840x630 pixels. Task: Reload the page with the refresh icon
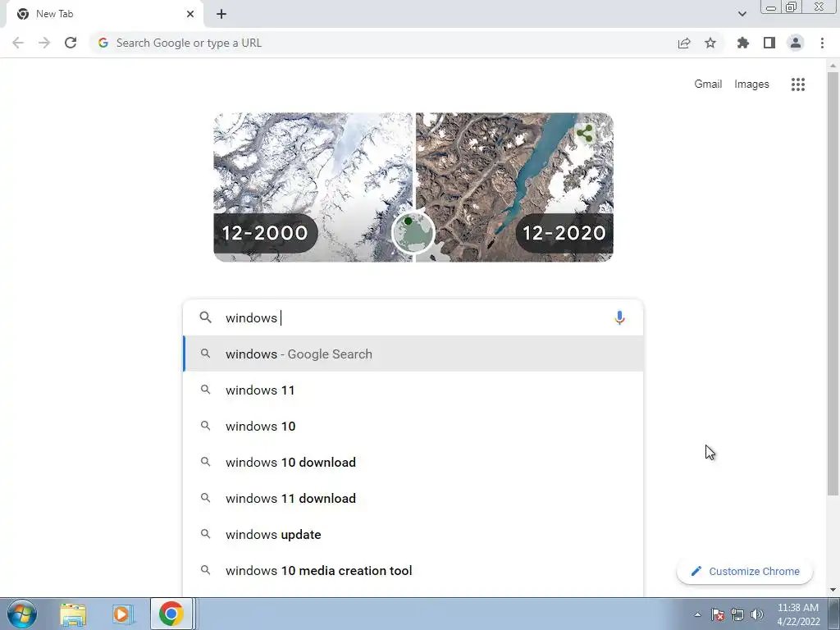click(71, 43)
